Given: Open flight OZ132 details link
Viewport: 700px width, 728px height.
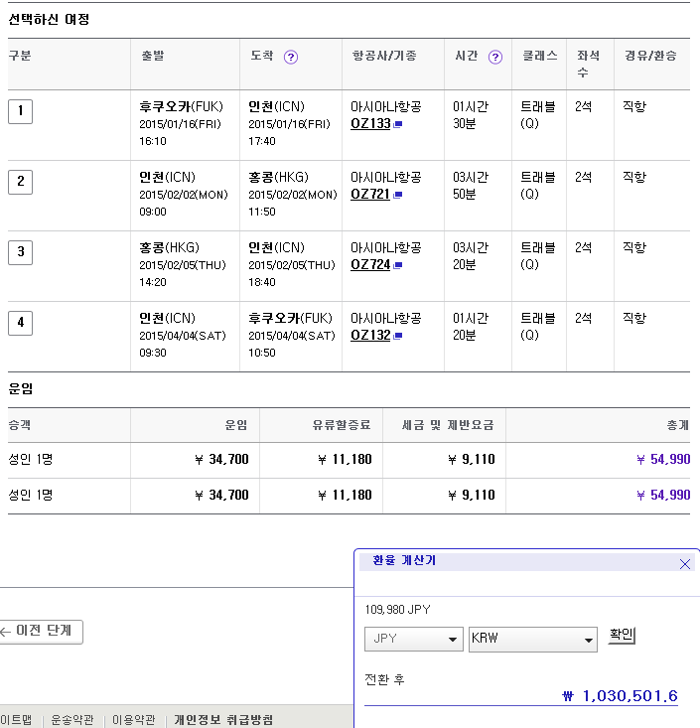Looking at the screenshot, I should pyautogui.click(x=370, y=336).
